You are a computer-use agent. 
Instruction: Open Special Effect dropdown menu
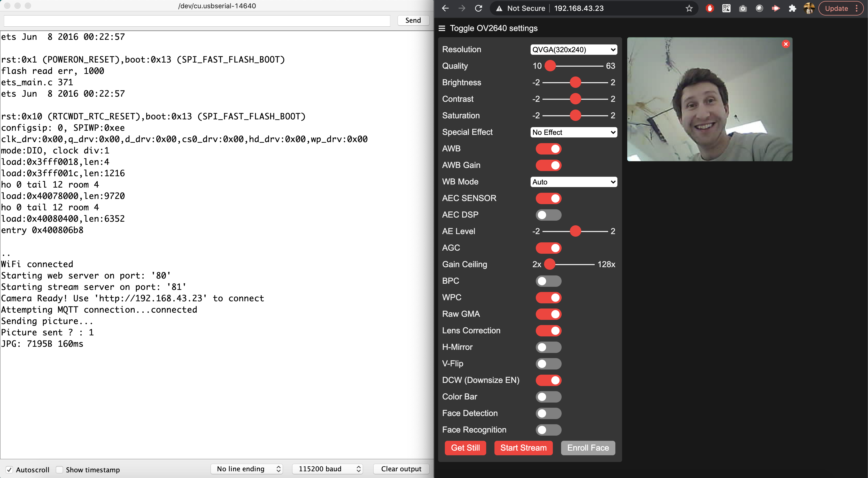pyautogui.click(x=573, y=132)
